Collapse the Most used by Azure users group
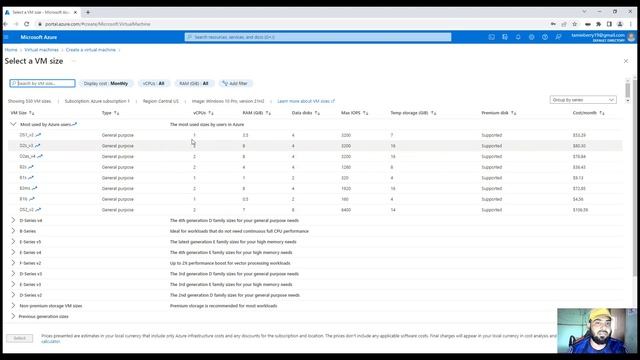Screen dimensions: 640x360 pos(13,124)
